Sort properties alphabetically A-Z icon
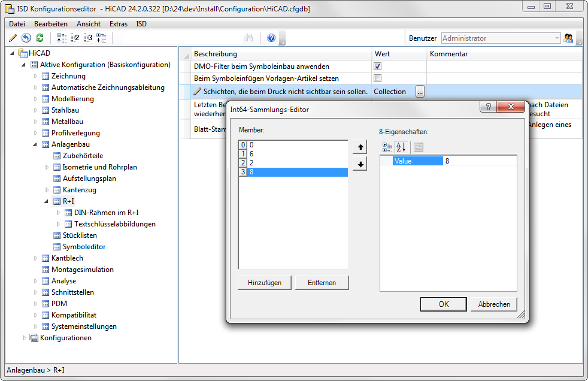The height and width of the screenshot is (381, 588). [401, 147]
